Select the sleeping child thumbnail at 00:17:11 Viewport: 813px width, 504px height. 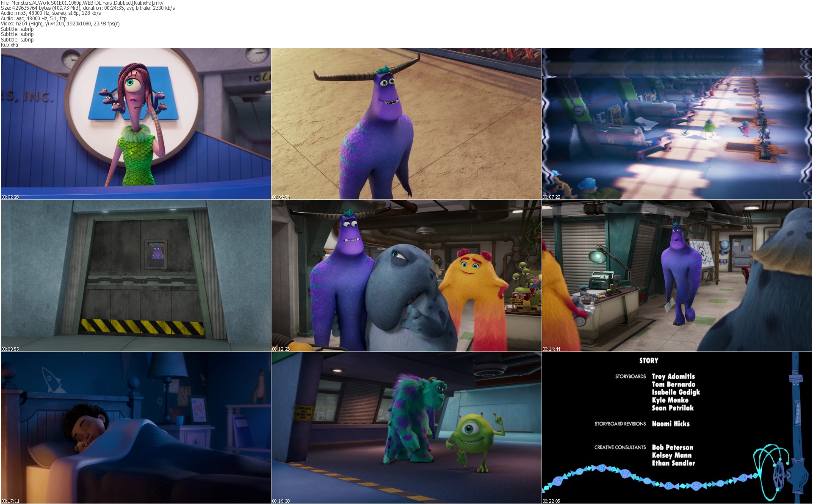click(135, 428)
